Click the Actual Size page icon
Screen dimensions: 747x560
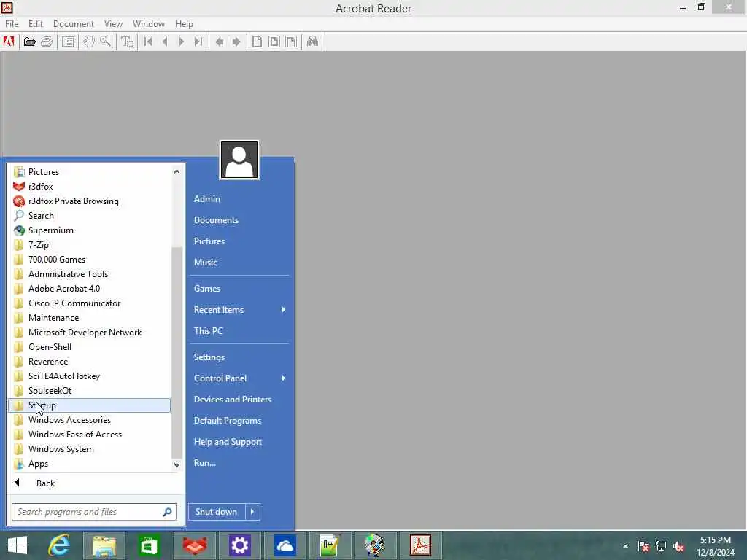[257, 42]
